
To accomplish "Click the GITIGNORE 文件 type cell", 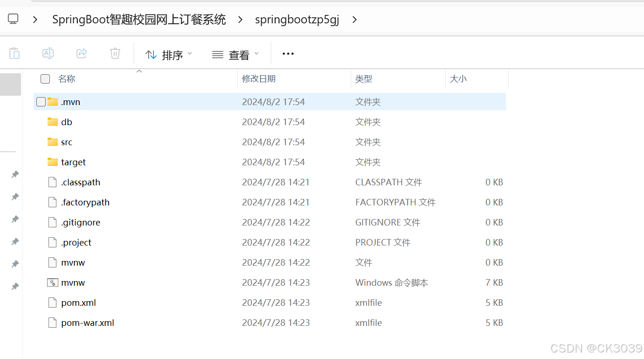I will (388, 222).
